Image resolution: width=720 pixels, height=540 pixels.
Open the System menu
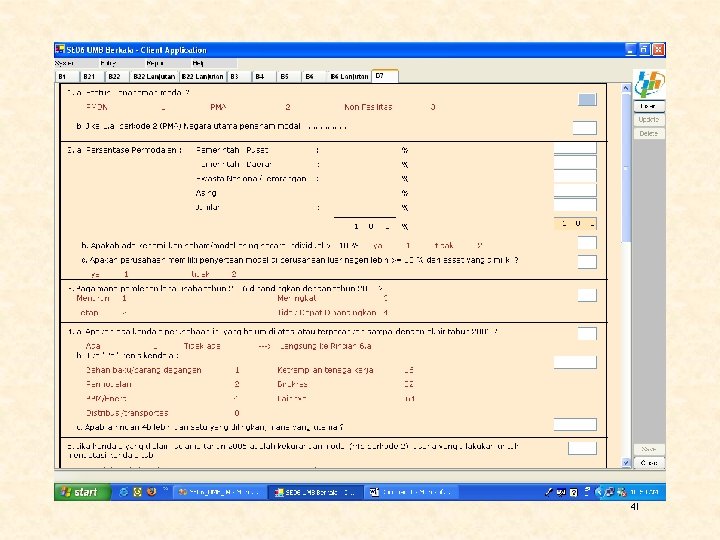click(x=64, y=63)
